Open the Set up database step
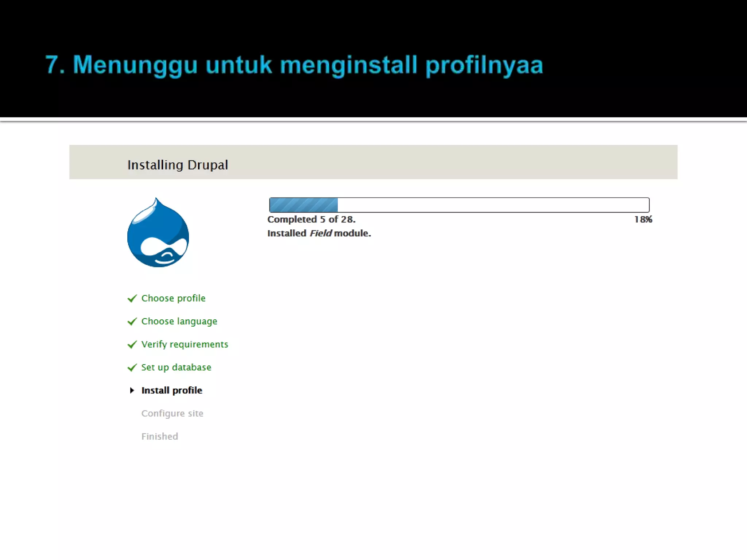 (x=176, y=367)
